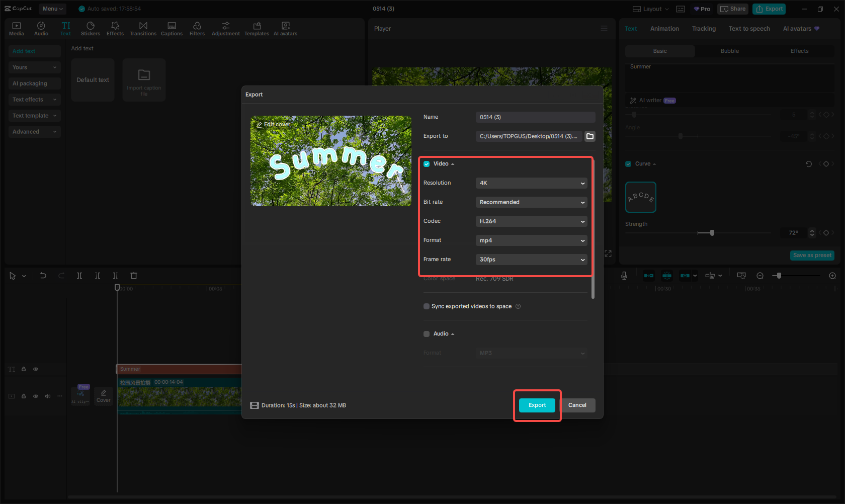Screen dimensions: 845x504
Task: Click the microphone icon for voiceover recording
Action: 624,276
